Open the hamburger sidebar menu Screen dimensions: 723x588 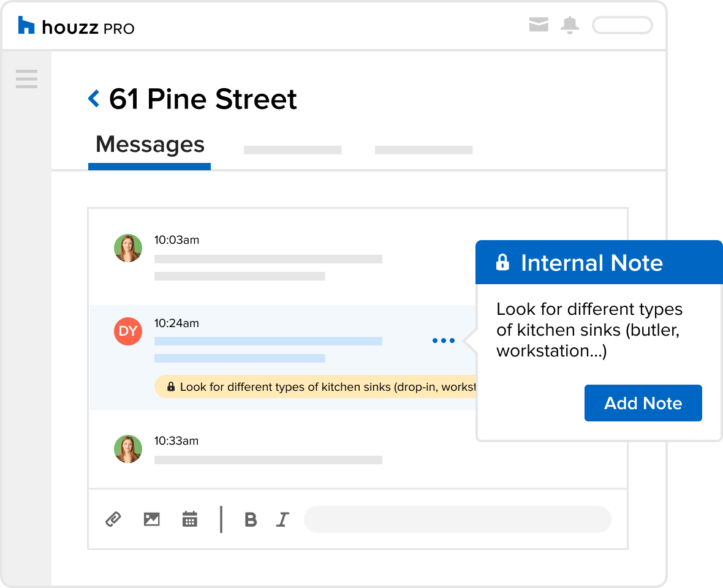pos(27,79)
